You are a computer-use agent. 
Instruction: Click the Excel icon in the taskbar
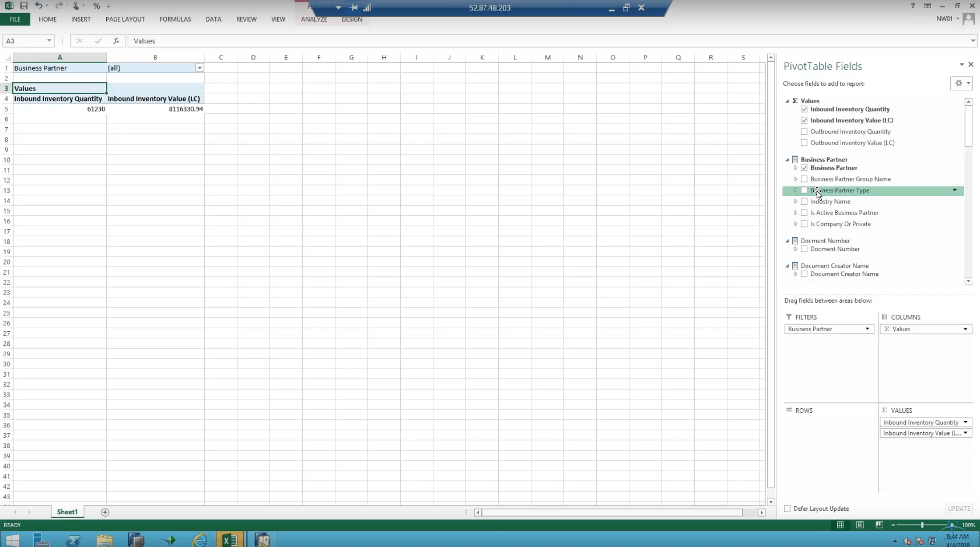[x=229, y=539]
